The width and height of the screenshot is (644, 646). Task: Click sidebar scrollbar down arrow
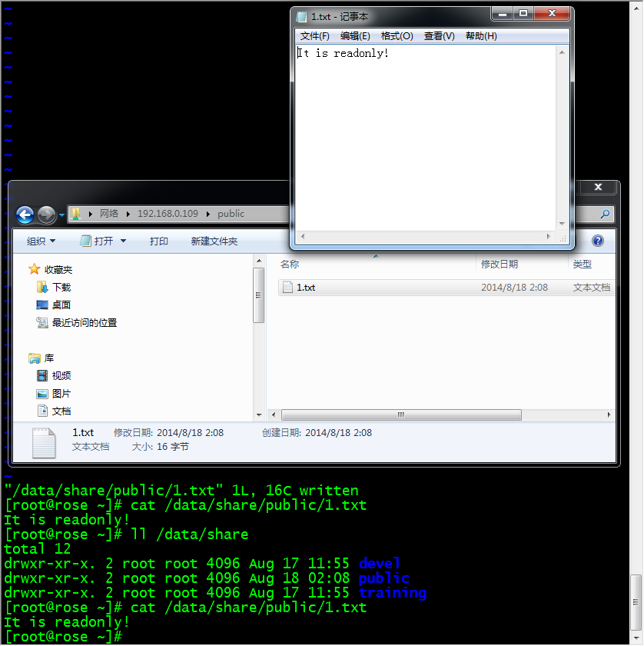pos(259,415)
